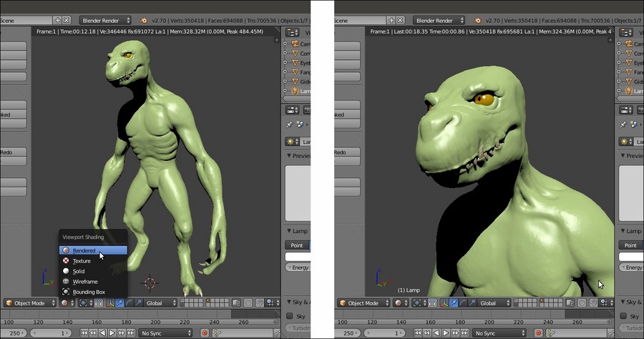Pick the Solid shading sphere icon

click(x=67, y=271)
